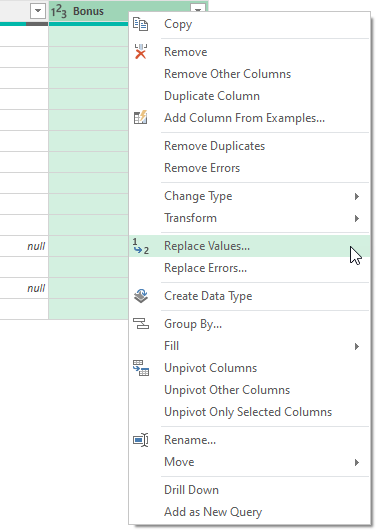The height and width of the screenshot is (532, 378).
Task: Choose Unpivot Only Selected Columns
Action: pyautogui.click(x=248, y=412)
